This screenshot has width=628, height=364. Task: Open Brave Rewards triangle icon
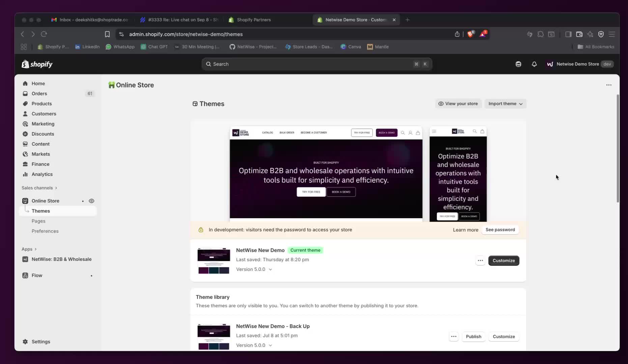pos(483,34)
